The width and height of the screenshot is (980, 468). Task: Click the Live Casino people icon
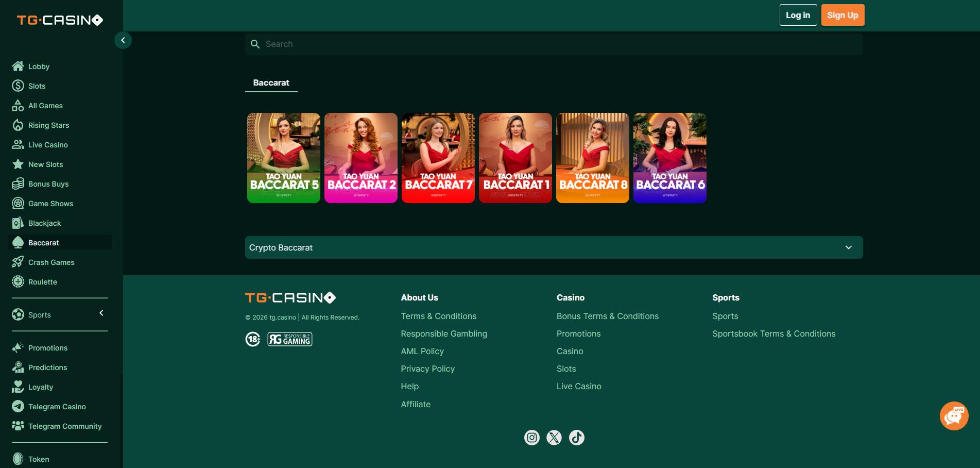18,144
